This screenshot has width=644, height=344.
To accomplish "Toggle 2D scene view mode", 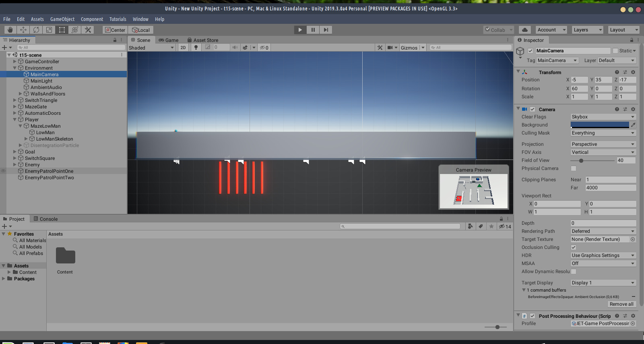I will (183, 48).
